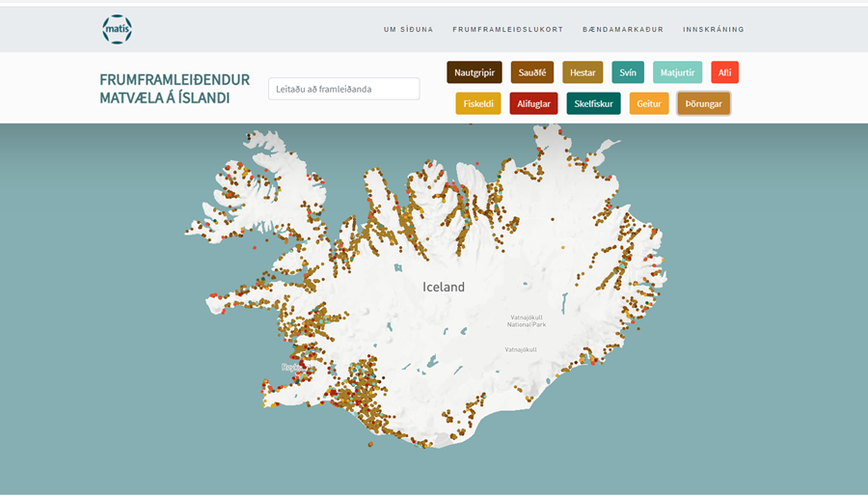Click the Matís logo

[117, 29]
